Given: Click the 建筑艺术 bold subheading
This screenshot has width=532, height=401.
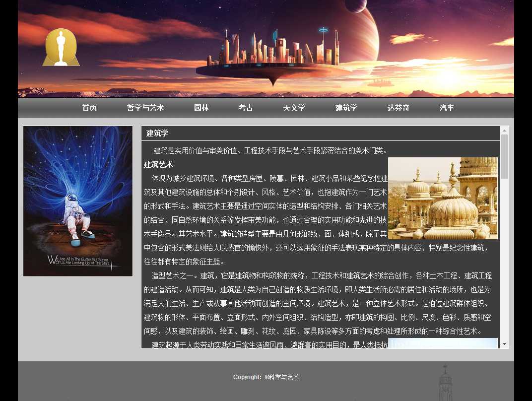Looking at the screenshot, I should [x=159, y=164].
